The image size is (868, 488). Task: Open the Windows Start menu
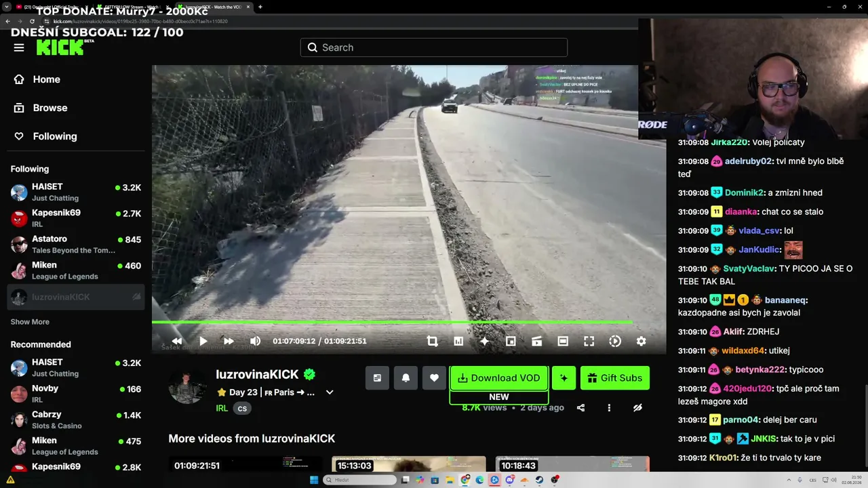click(x=314, y=480)
